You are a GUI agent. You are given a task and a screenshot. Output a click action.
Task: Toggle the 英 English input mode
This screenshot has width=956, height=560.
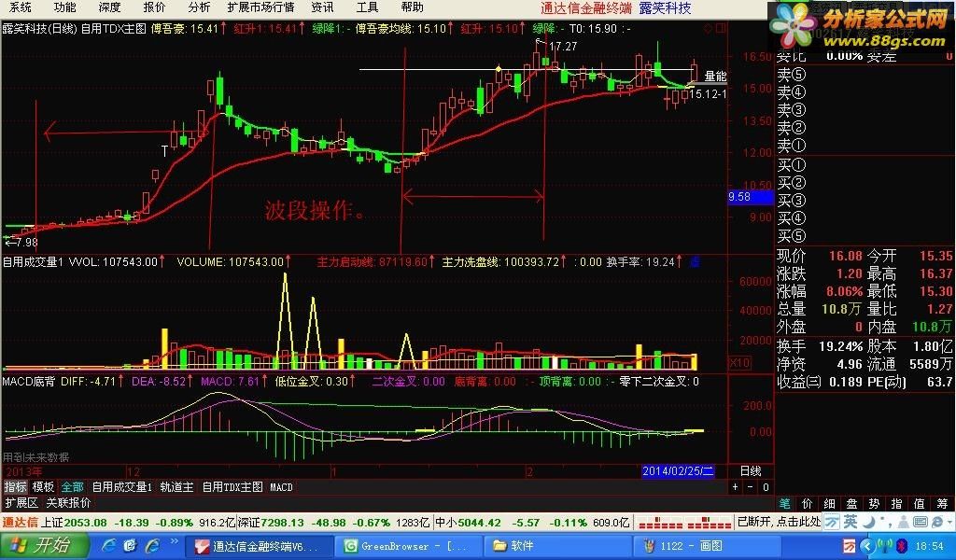coord(851,523)
